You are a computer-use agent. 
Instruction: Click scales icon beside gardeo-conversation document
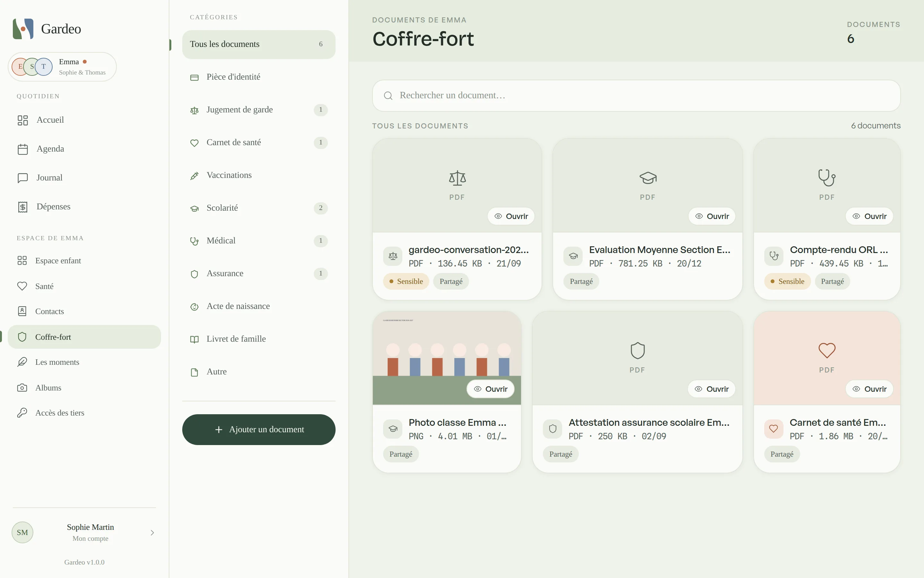[392, 256]
